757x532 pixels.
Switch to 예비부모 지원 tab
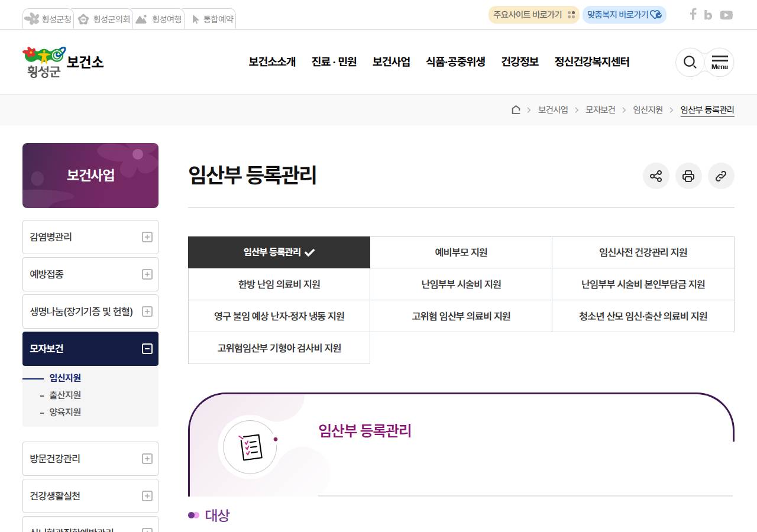(461, 252)
